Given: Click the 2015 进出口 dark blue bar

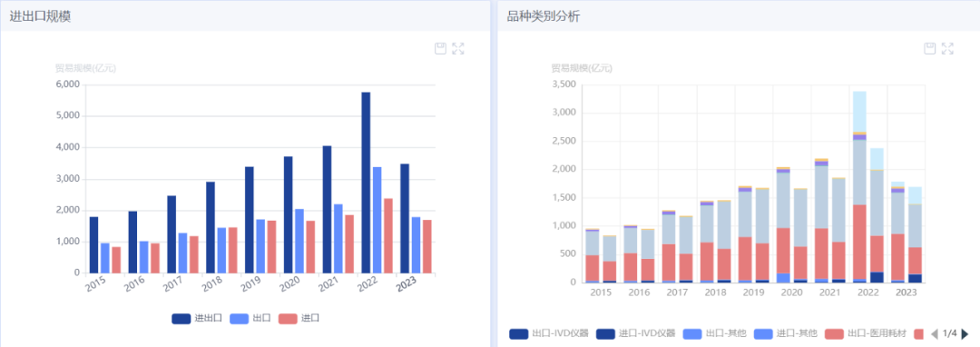Looking at the screenshot, I should pos(93,245).
